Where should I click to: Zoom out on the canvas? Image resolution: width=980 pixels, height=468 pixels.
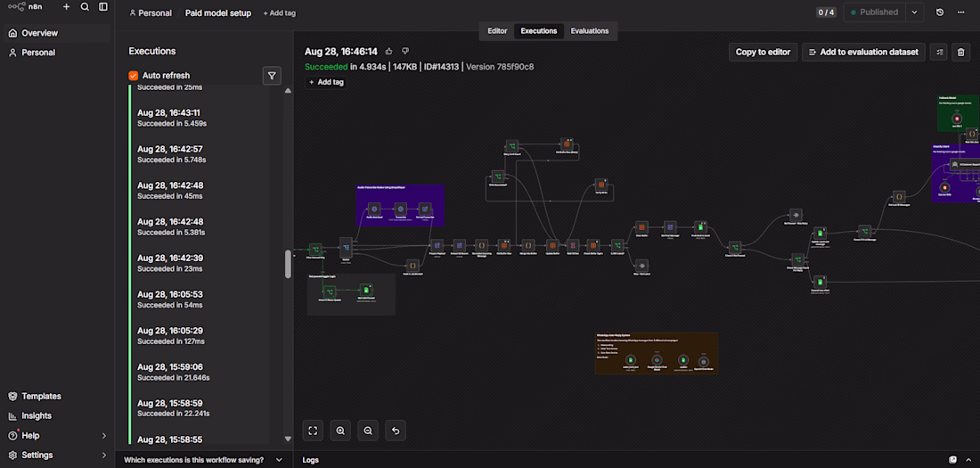[367, 431]
